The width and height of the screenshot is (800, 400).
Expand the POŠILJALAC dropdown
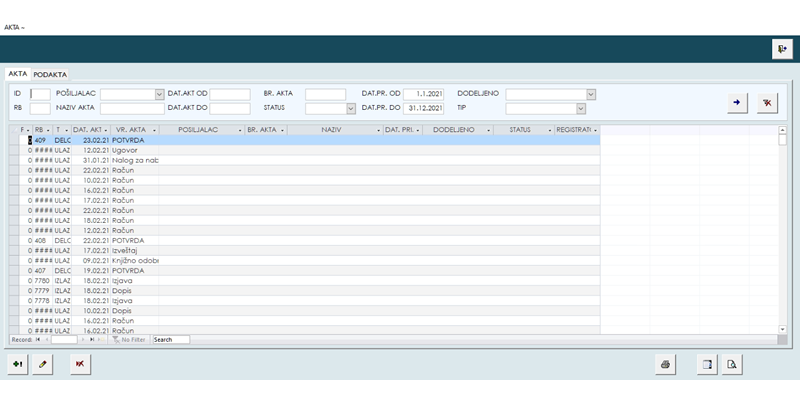pyautogui.click(x=159, y=95)
